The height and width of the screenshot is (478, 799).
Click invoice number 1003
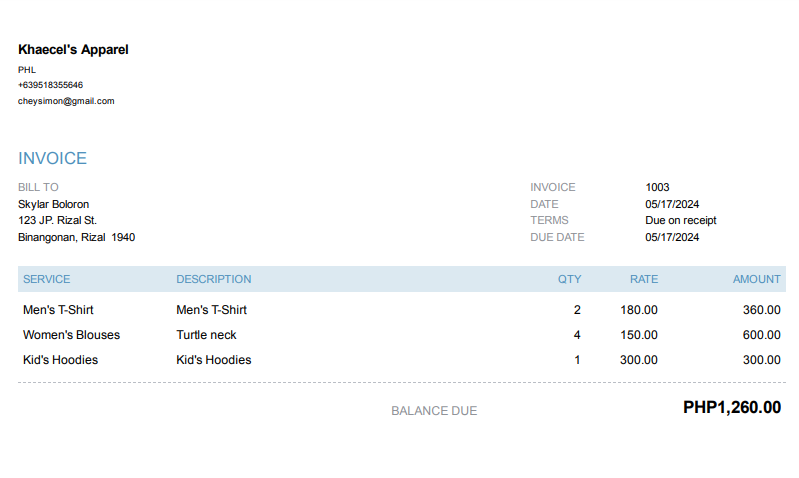point(657,187)
